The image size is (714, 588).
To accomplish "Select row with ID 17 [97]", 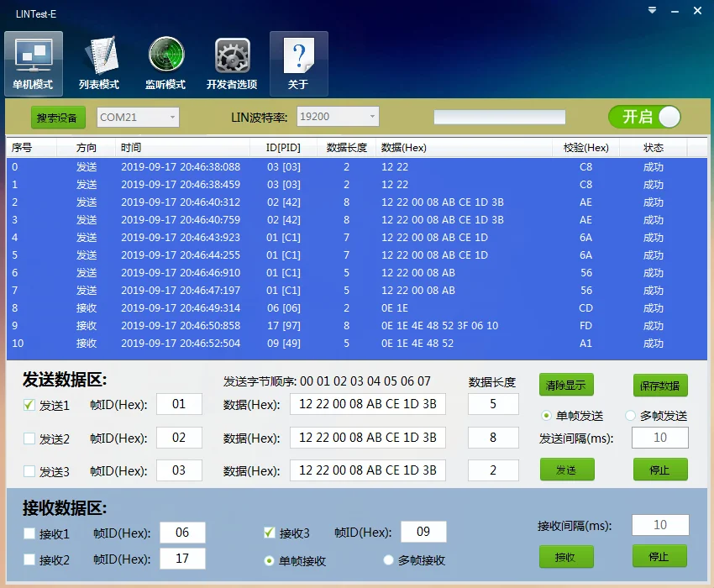I will click(356, 326).
